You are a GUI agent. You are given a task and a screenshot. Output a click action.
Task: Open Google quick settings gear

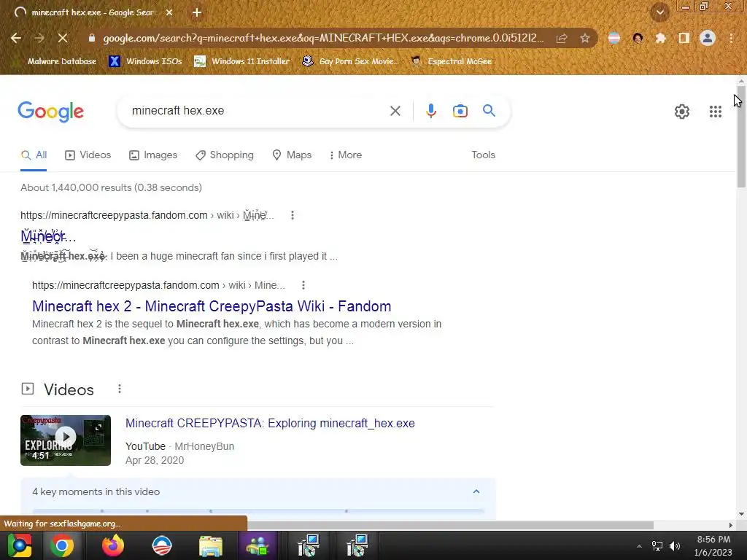(682, 112)
